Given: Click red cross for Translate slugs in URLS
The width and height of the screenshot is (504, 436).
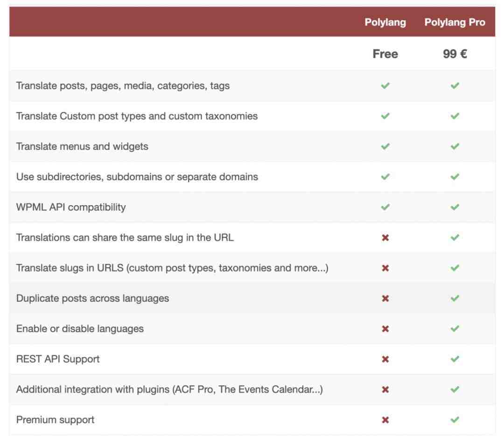Looking at the screenshot, I should [385, 268].
